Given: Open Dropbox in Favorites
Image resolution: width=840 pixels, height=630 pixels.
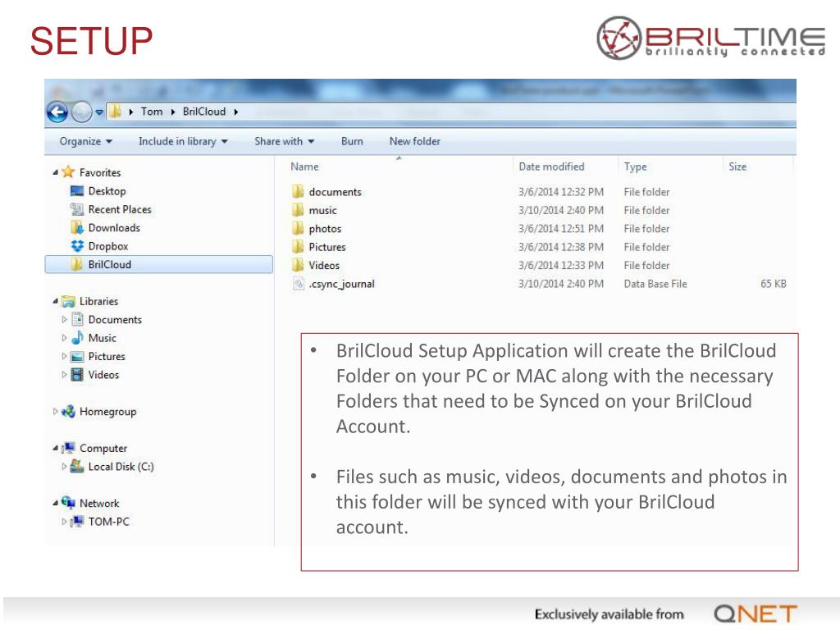Looking at the screenshot, I should 108,246.
